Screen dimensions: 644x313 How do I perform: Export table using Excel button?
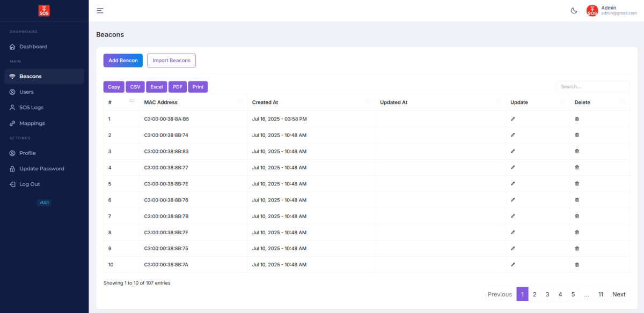(156, 87)
